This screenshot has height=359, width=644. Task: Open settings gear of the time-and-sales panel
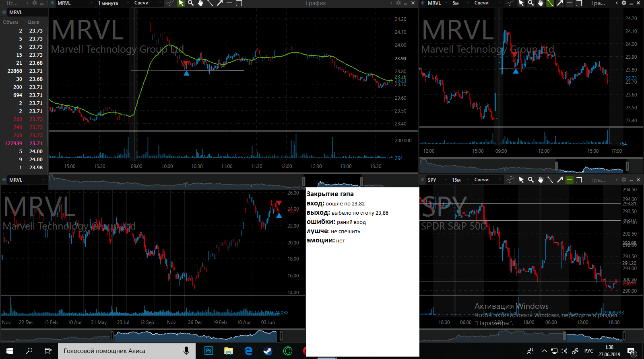point(35,3)
